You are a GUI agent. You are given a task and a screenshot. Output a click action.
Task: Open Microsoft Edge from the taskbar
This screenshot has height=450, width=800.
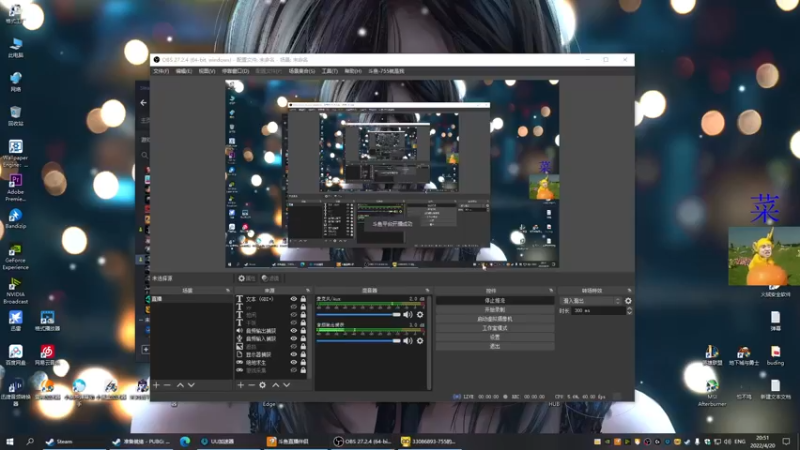(x=185, y=441)
